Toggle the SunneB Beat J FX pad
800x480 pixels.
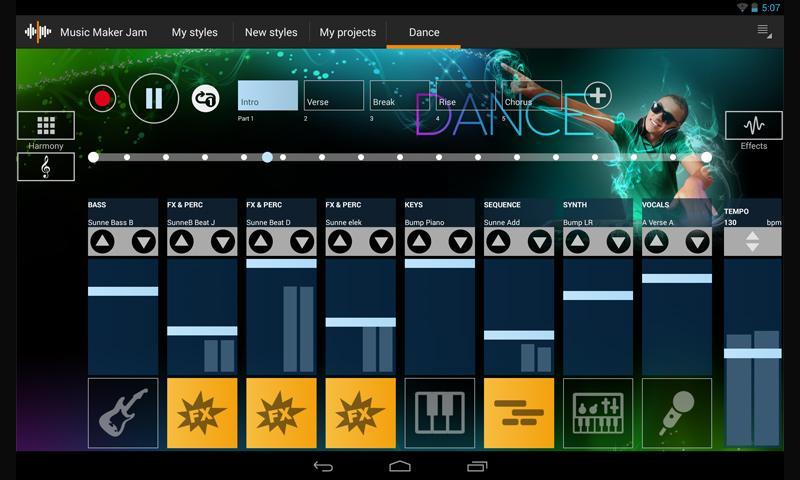tap(202, 413)
